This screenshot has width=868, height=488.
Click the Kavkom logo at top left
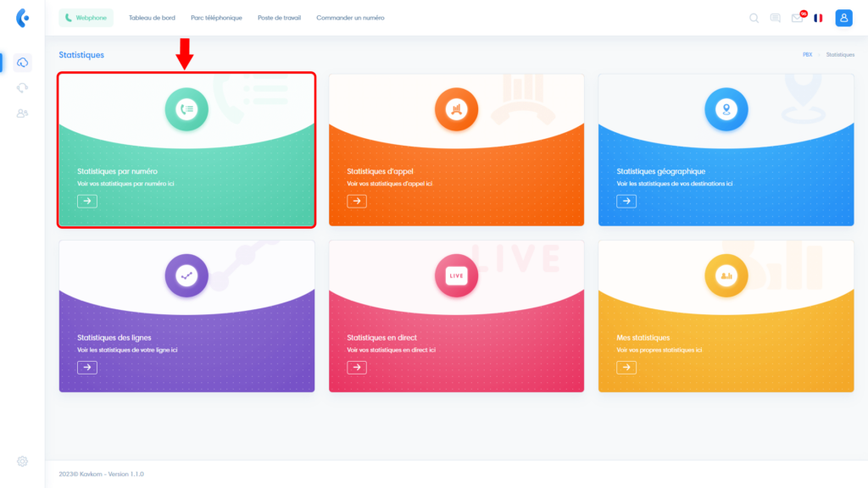tap(23, 18)
